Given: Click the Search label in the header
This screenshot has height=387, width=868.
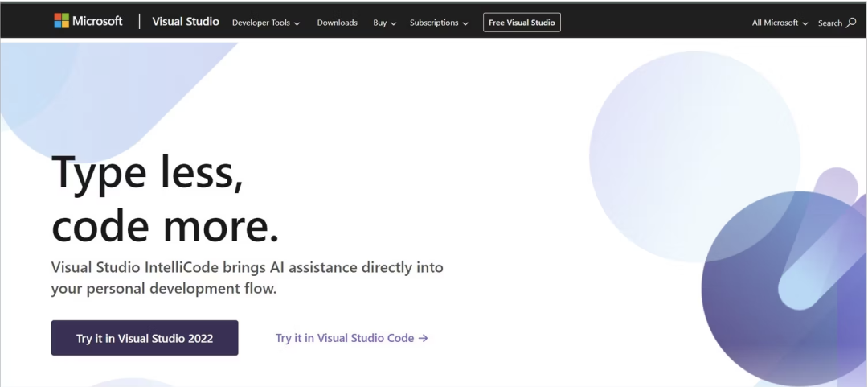Looking at the screenshot, I should pyautogui.click(x=829, y=23).
